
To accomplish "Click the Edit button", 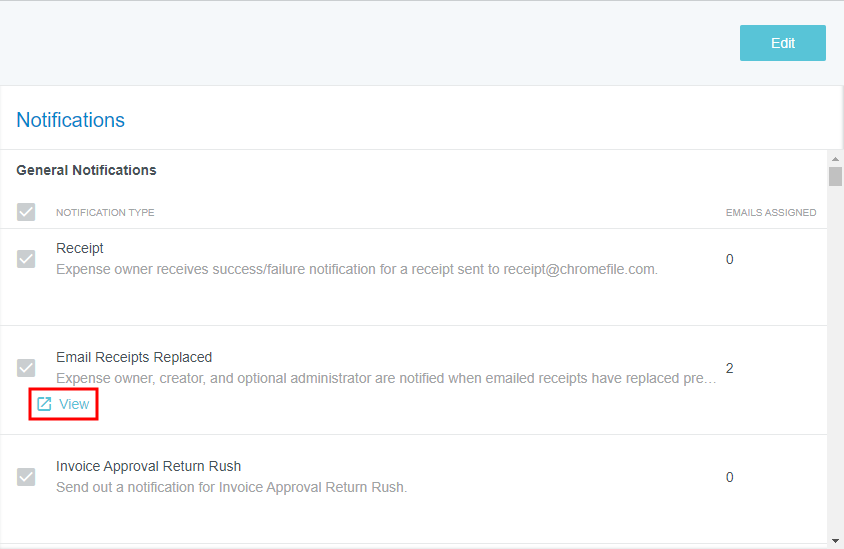I will pyautogui.click(x=782, y=43).
